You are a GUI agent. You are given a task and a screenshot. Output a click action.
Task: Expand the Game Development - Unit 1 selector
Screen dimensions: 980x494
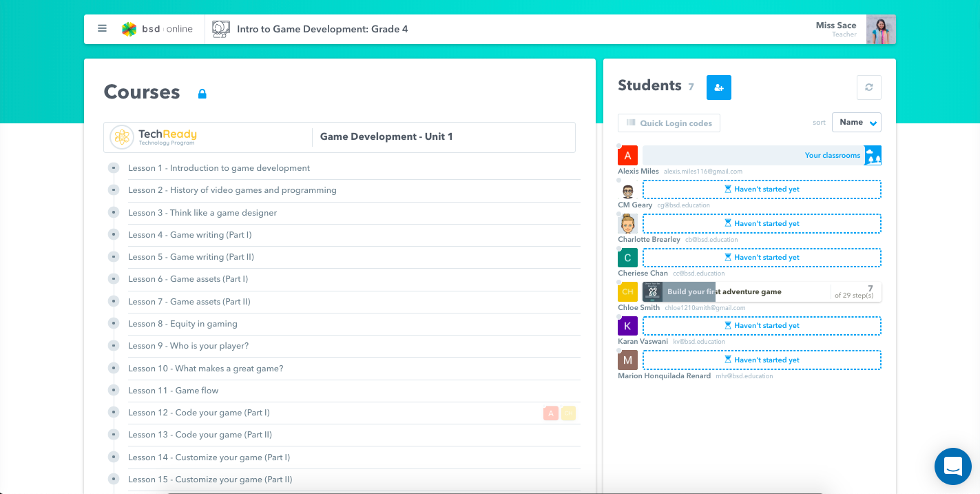pyautogui.click(x=444, y=137)
